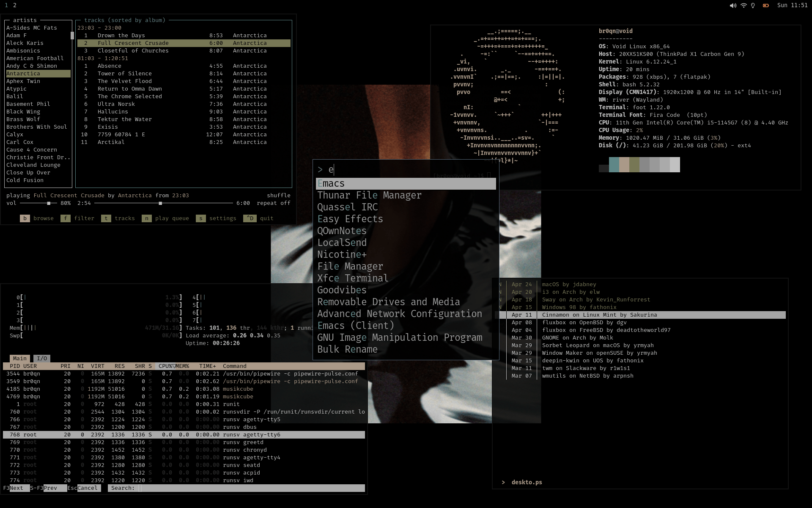Sort htop processes by the PID column
The image size is (812, 508).
[15, 366]
